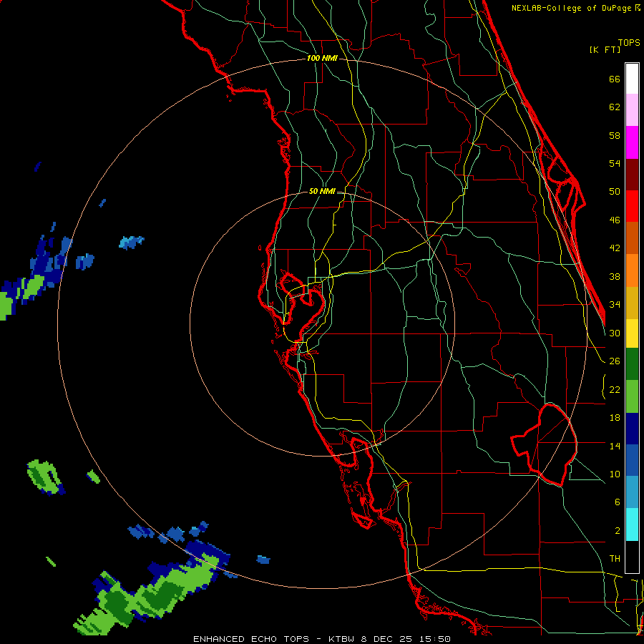Click the magenta legend swatch
The image size is (644, 644).
(x=632, y=142)
